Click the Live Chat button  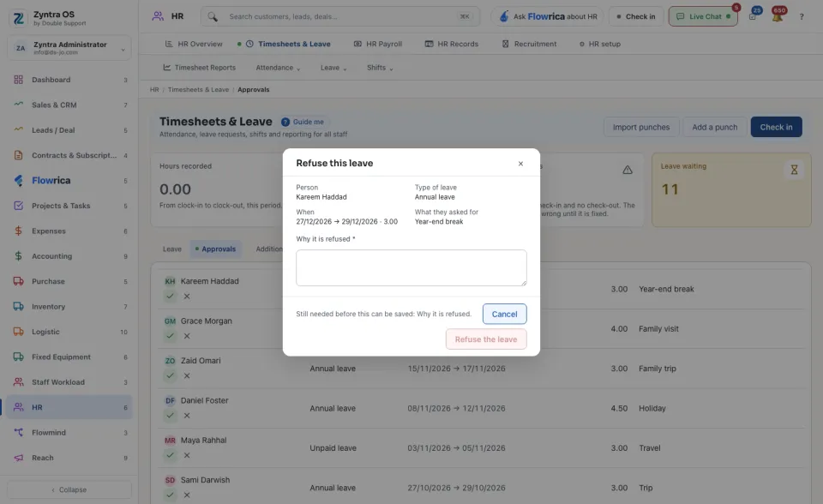tap(703, 17)
